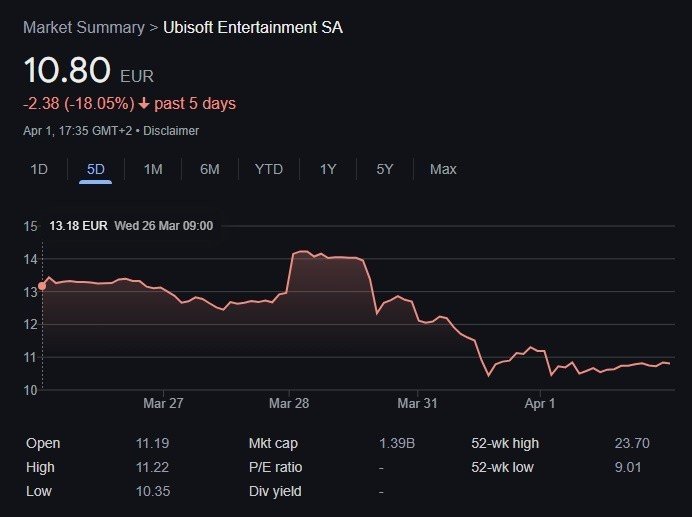Select the 5D range tab
692x517 pixels.
tap(95, 169)
